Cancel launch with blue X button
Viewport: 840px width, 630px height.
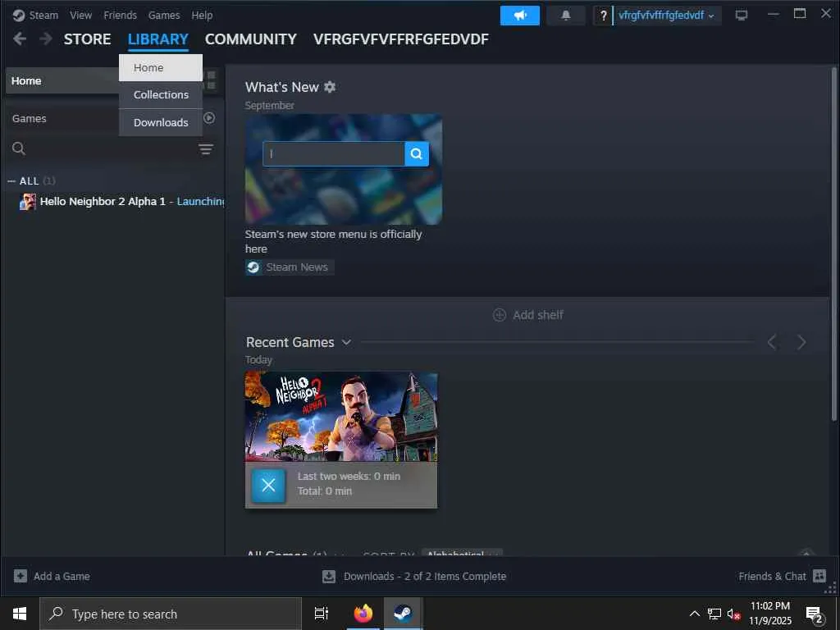click(x=268, y=486)
